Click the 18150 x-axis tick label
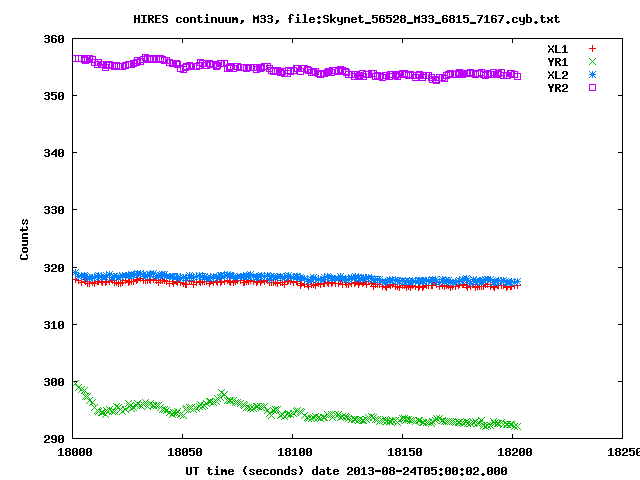The height and width of the screenshot is (480, 640). (x=404, y=452)
